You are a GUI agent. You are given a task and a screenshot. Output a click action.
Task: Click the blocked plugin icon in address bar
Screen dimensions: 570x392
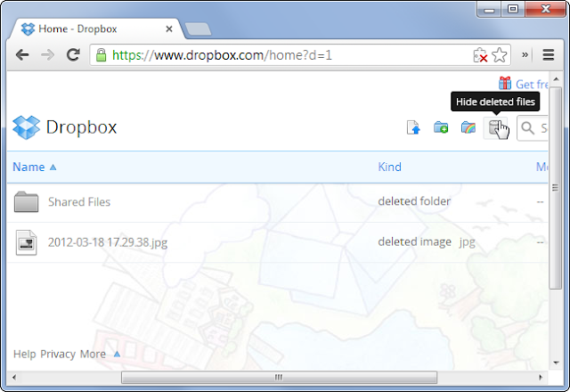click(480, 55)
